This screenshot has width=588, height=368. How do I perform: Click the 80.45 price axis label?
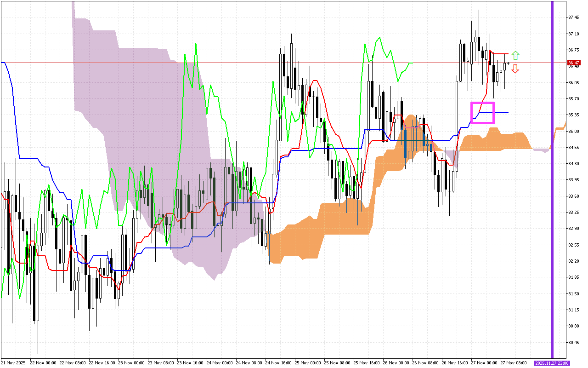point(573,342)
